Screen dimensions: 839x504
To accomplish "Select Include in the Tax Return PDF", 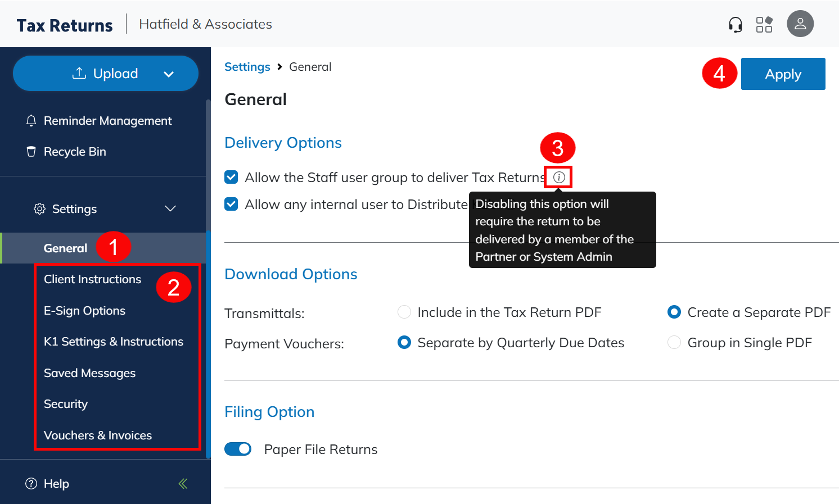I will (404, 312).
